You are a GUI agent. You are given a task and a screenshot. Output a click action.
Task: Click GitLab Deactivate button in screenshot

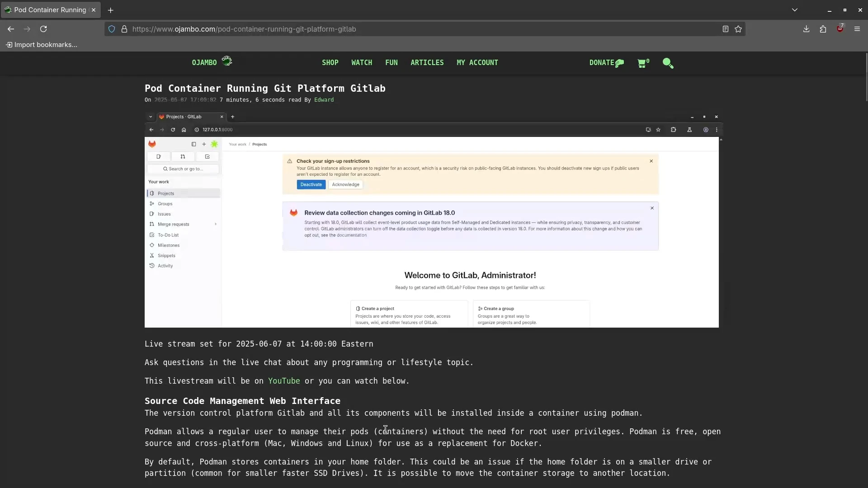311,184
